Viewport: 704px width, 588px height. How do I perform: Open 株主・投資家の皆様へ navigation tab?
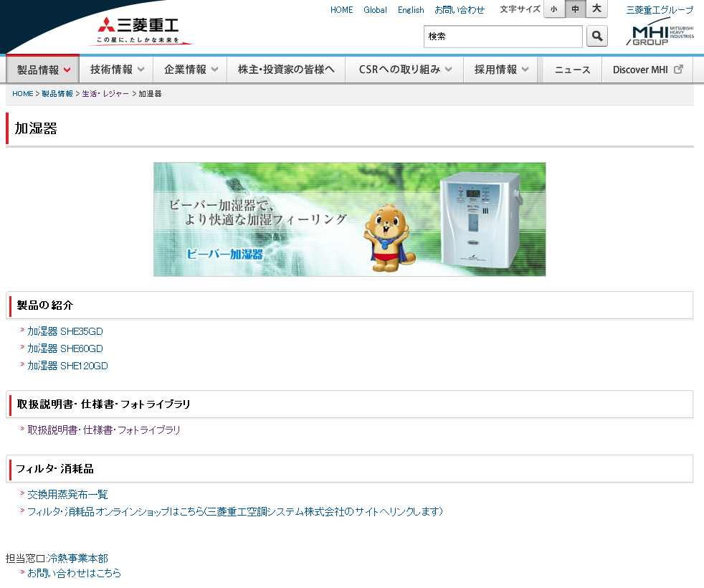pyautogui.click(x=286, y=69)
